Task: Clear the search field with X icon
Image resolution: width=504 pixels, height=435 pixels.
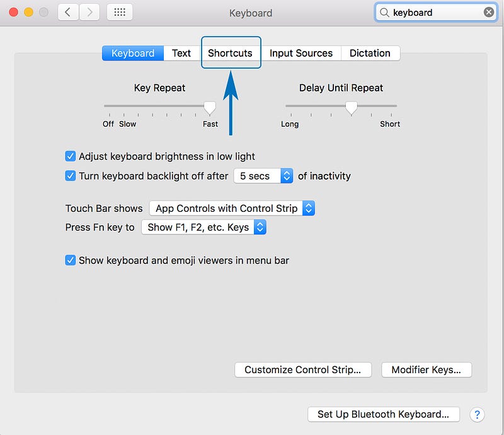Action: point(489,12)
